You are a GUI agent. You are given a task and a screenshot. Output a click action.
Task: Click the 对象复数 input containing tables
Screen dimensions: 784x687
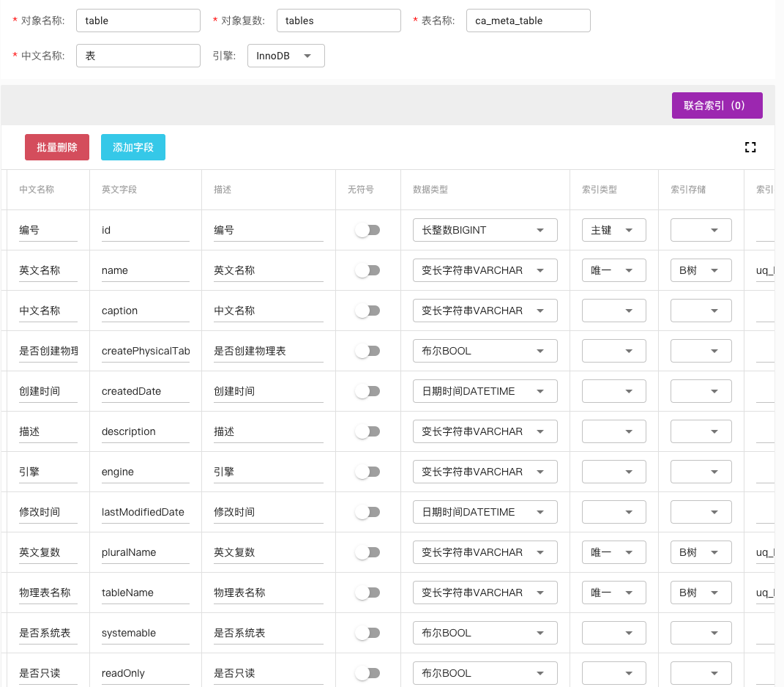338,21
